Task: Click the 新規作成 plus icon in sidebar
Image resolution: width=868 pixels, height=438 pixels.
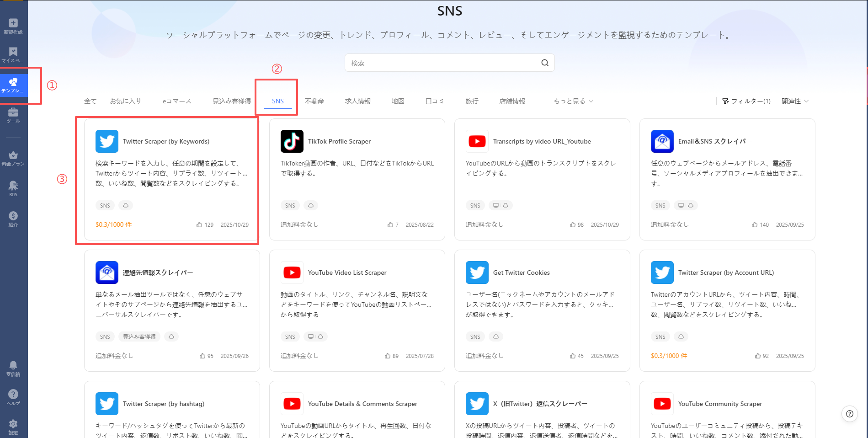Action: point(13,23)
